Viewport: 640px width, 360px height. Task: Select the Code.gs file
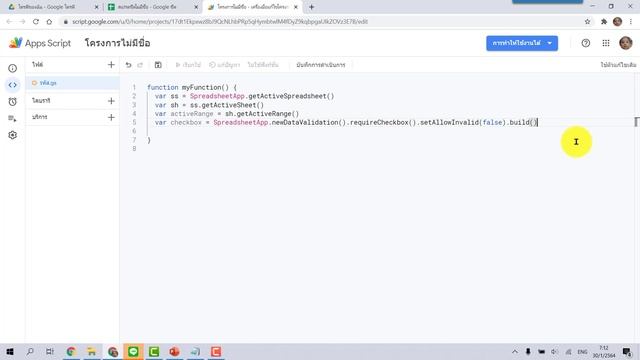[73, 83]
